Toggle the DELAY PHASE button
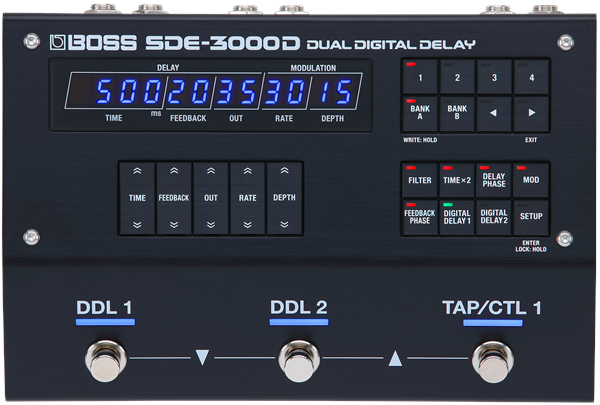The width and height of the screenshot is (600, 405). [494, 180]
